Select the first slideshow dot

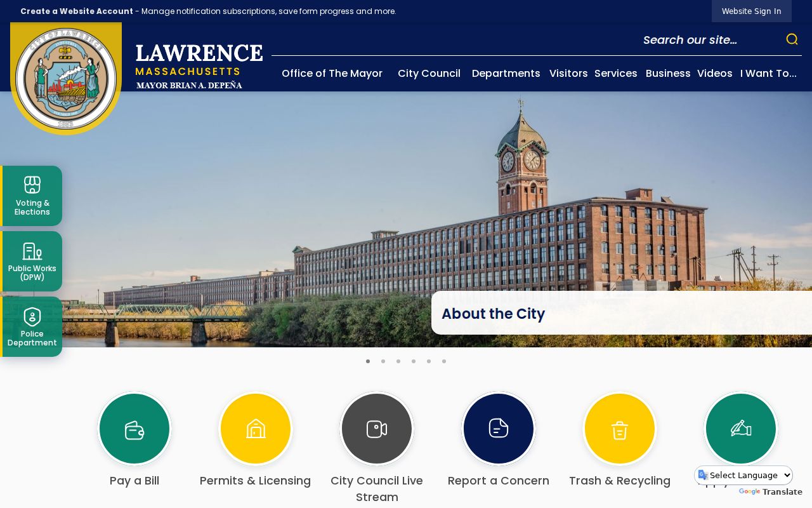pyautogui.click(x=368, y=361)
